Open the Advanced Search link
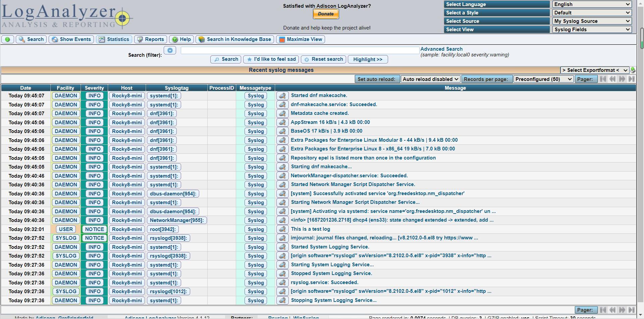The height and width of the screenshot is (319, 644). 441,49
